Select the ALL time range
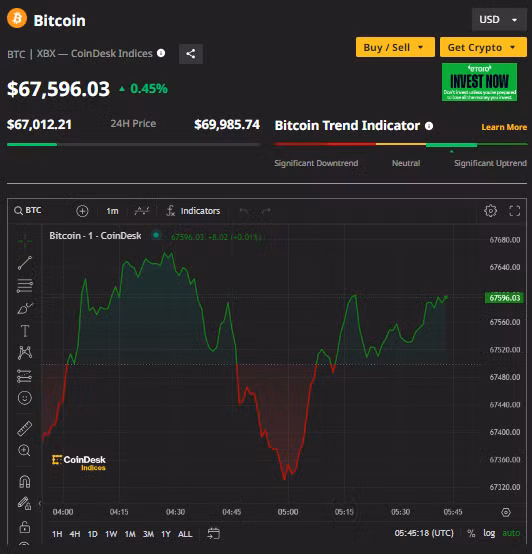This screenshot has width=532, height=554. [185, 534]
